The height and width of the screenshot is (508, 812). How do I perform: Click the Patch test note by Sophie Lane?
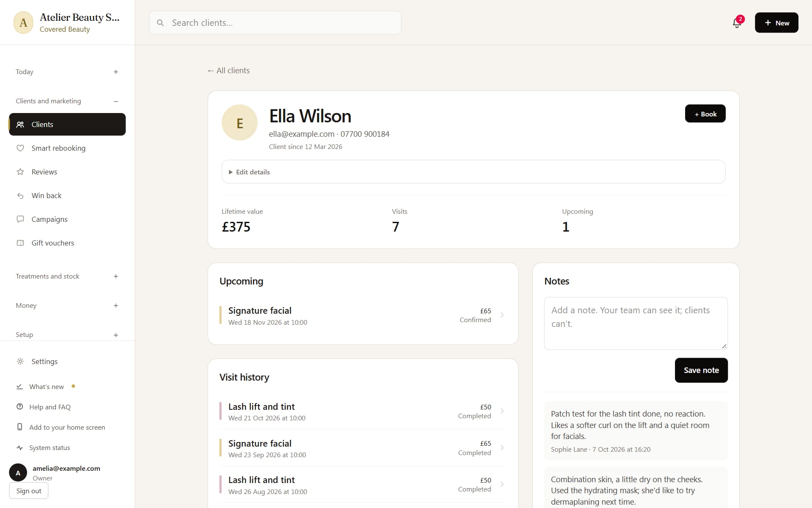pos(636,431)
